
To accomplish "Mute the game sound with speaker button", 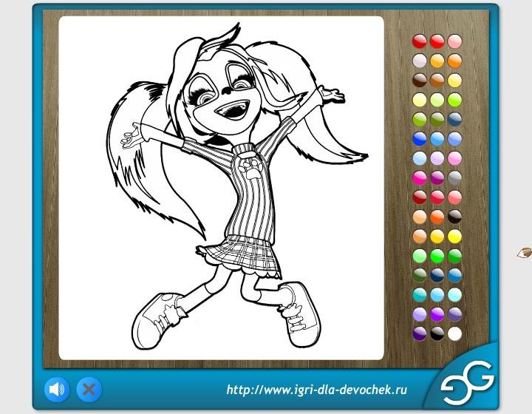I will [x=57, y=388].
